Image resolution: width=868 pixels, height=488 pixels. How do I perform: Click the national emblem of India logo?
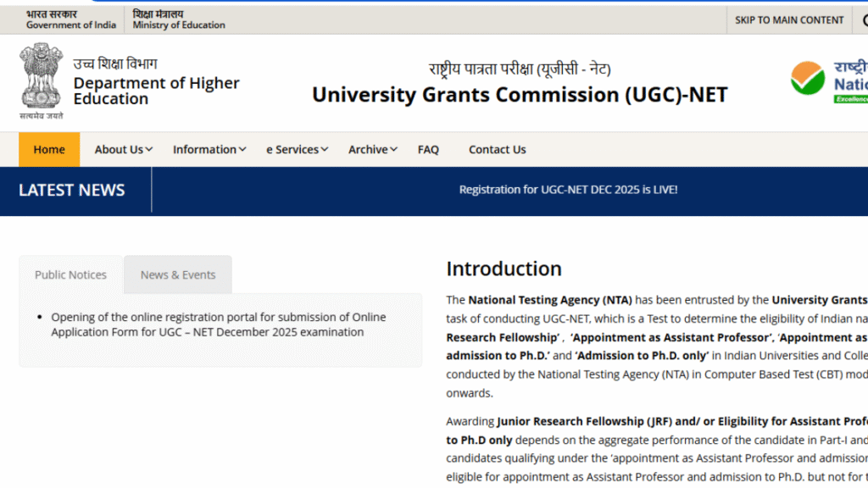[41, 80]
